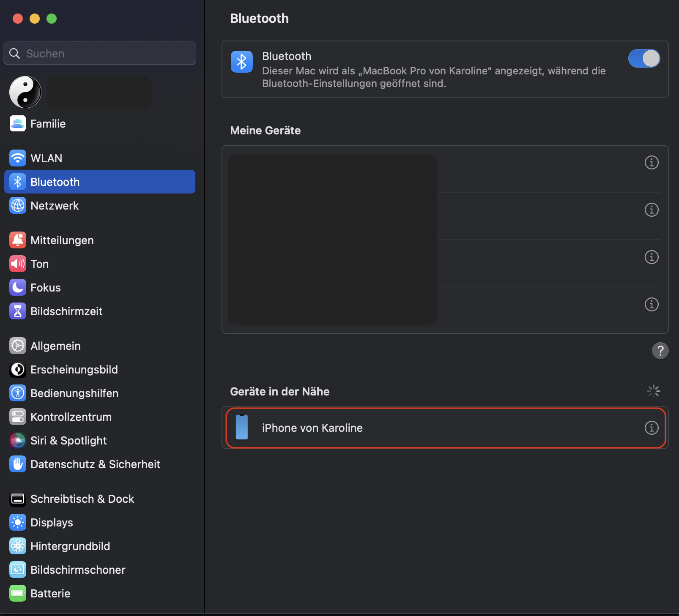Click the info icon for iPhone von Karoline
The height and width of the screenshot is (616, 679).
[x=651, y=428]
